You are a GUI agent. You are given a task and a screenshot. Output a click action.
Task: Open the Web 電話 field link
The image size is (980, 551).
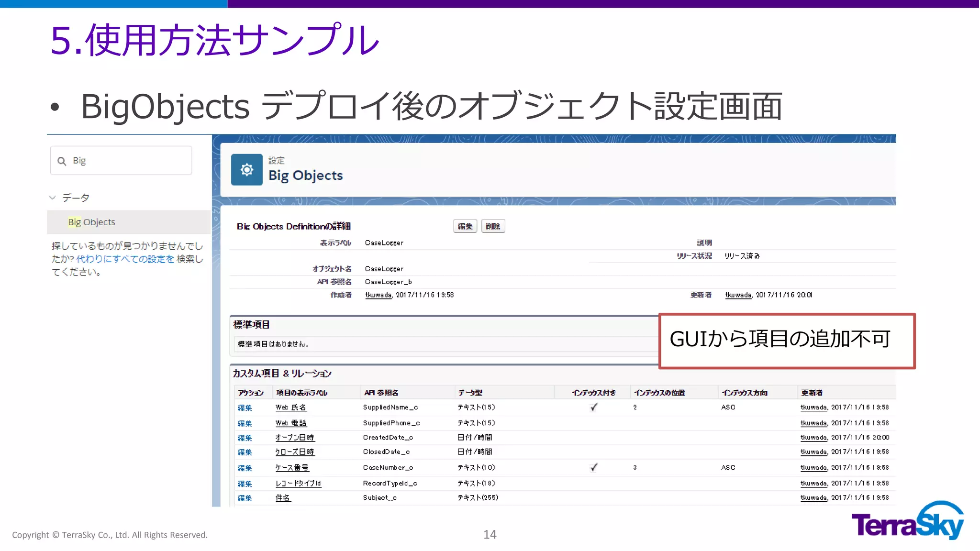(x=291, y=423)
